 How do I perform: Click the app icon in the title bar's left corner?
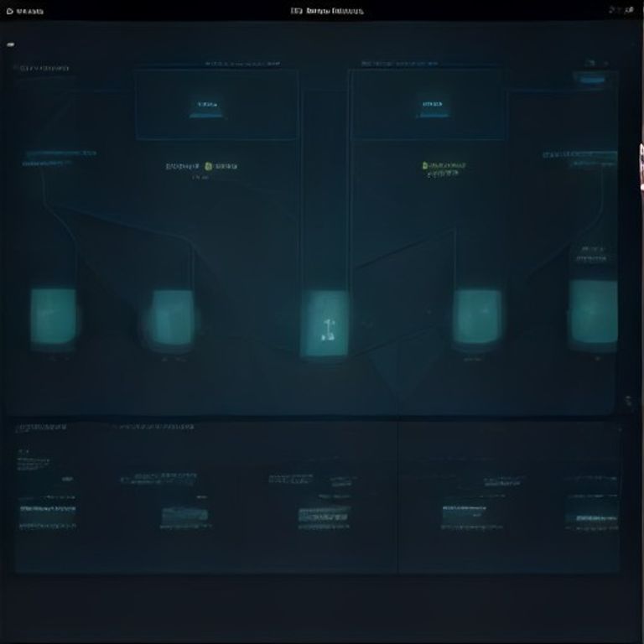coord(10,11)
